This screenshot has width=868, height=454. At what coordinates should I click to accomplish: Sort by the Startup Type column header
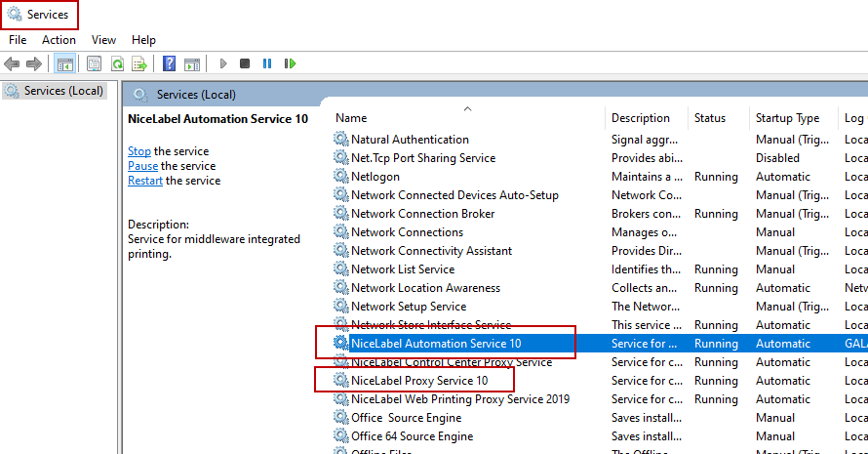pos(787,118)
